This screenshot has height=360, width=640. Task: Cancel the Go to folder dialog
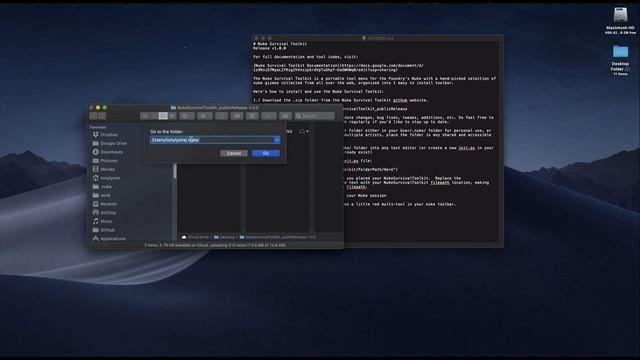click(x=234, y=153)
